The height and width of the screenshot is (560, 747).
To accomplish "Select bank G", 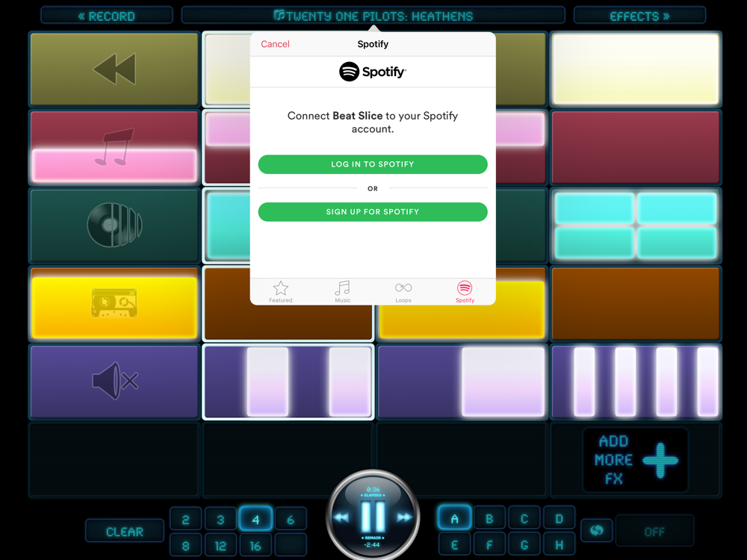I will (x=524, y=544).
